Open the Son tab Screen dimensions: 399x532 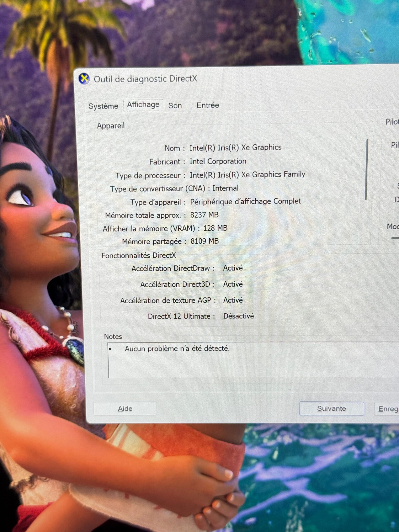click(x=175, y=106)
